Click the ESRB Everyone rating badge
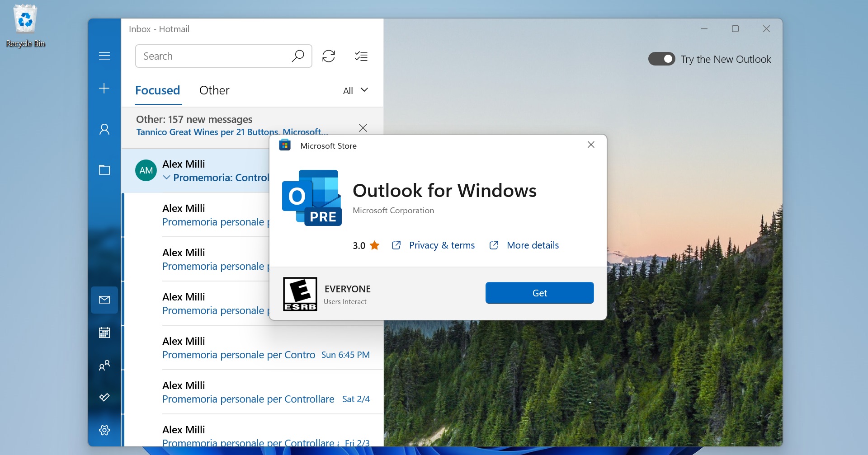 coord(300,294)
